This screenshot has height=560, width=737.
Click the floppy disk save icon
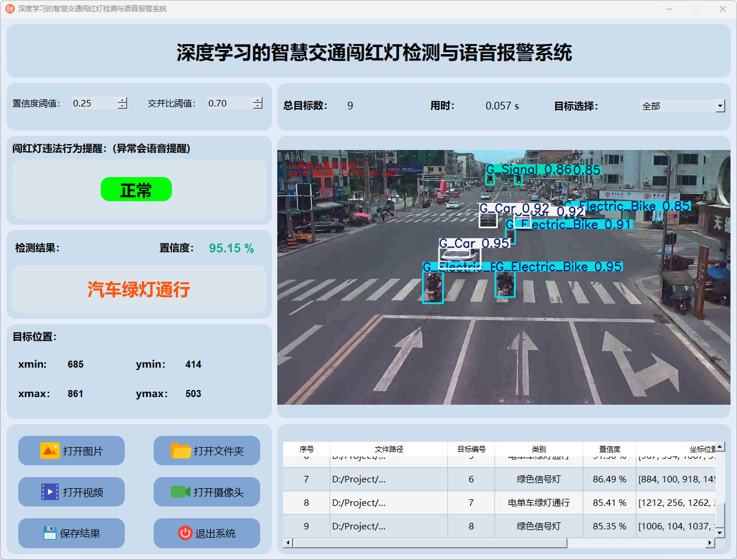[x=50, y=533]
